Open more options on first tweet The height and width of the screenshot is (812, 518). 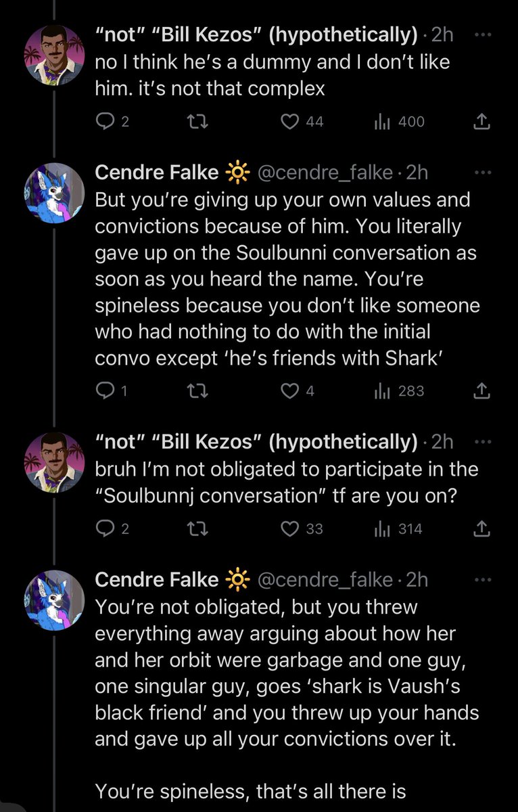coord(481,35)
